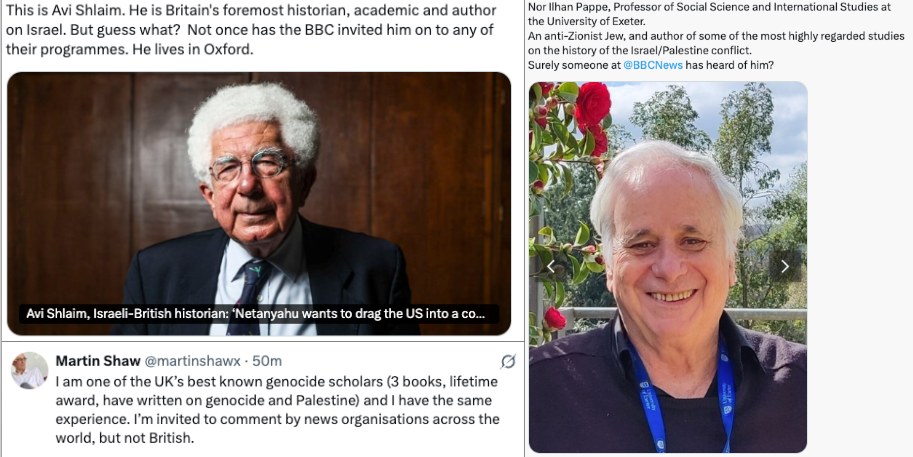The width and height of the screenshot is (913, 457).
Task: Open the Grok icon on Martin Shaw's post
Action: (508, 362)
